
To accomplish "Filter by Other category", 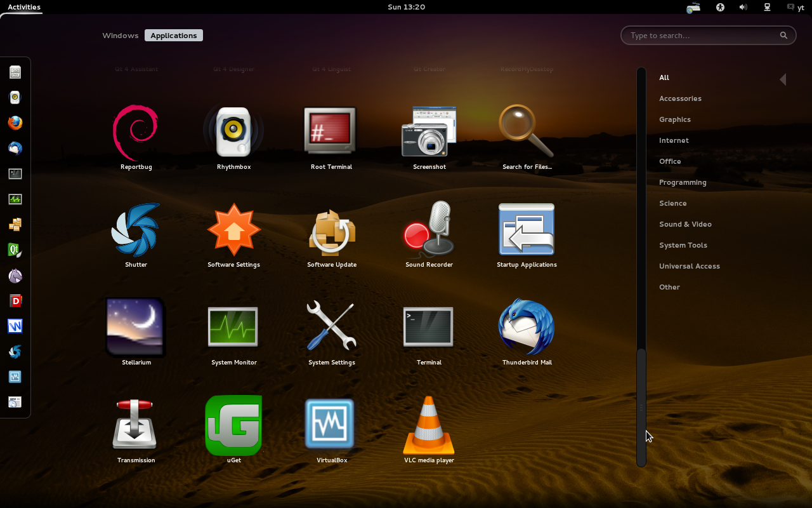I will [669, 287].
